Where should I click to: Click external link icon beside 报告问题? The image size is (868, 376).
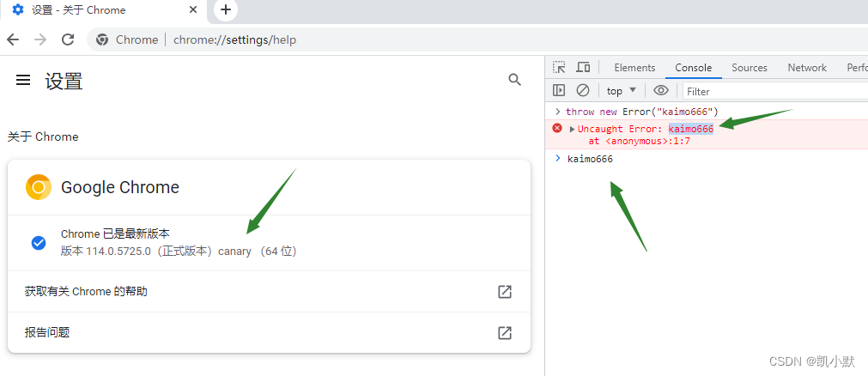point(504,333)
